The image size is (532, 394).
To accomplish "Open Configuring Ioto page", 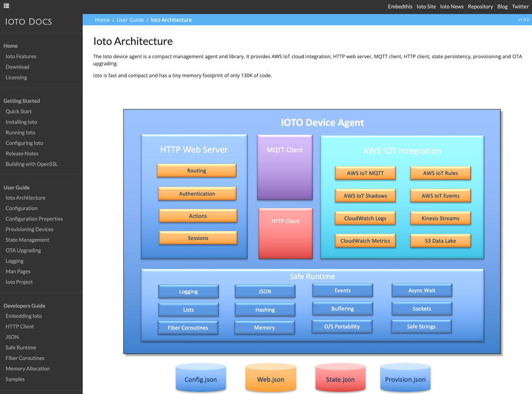I will tap(24, 143).
